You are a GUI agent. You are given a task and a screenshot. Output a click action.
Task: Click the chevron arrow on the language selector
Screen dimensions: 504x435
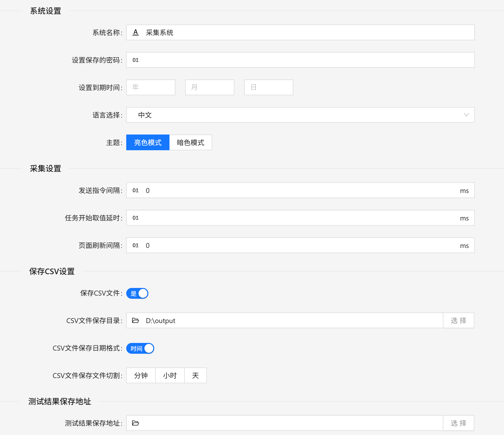(x=466, y=115)
